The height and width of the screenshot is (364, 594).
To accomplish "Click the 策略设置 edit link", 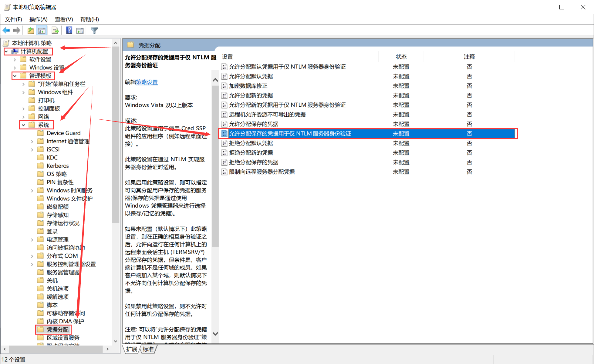I will 147,82.
